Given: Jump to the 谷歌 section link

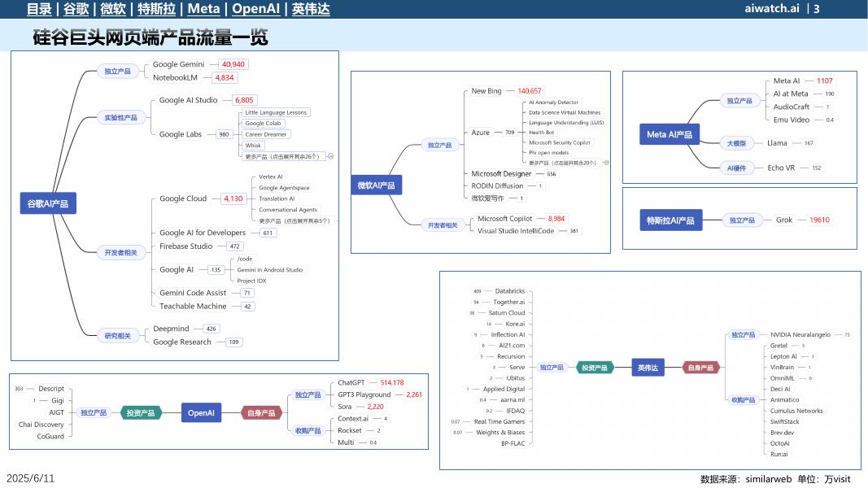Looking at the screenshot, I should pos(76,9).
